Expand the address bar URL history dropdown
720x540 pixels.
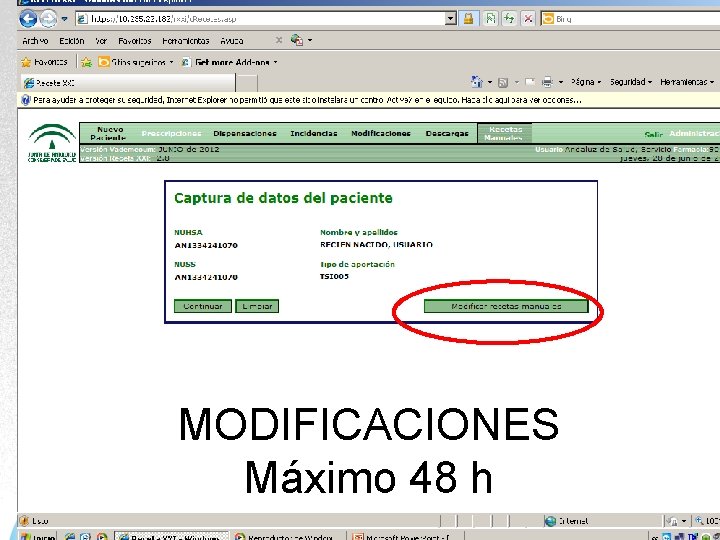451,19
